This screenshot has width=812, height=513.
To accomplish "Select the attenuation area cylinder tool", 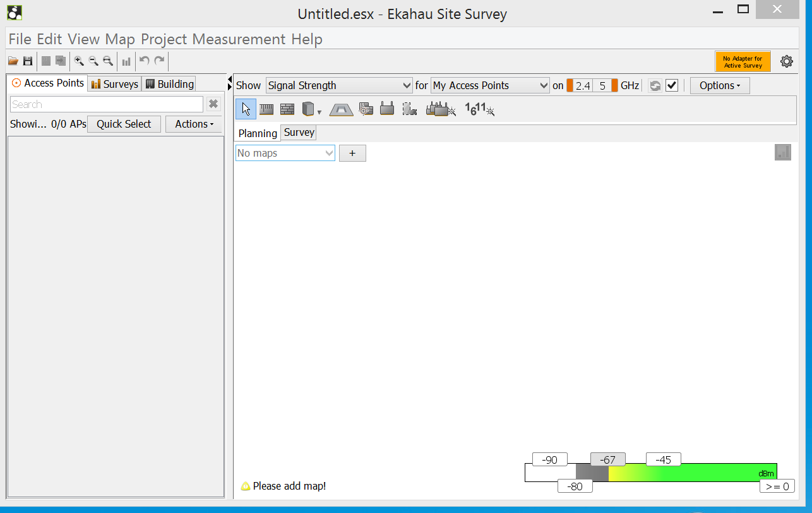I will [x=308, y=109].
